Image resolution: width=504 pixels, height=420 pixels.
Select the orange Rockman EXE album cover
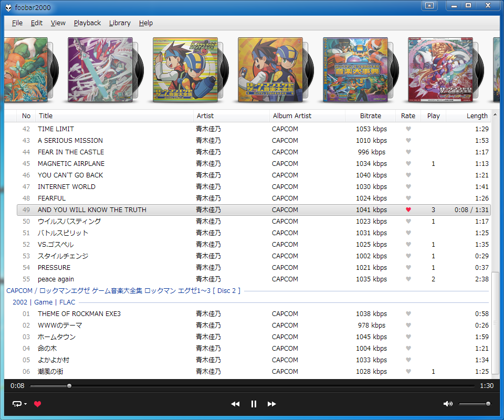(270, 70)
